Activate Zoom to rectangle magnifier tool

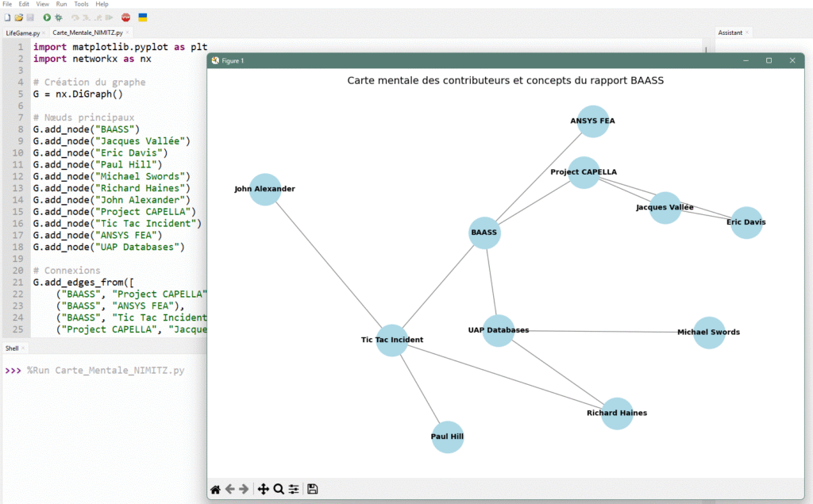click(x=279, y=489)
